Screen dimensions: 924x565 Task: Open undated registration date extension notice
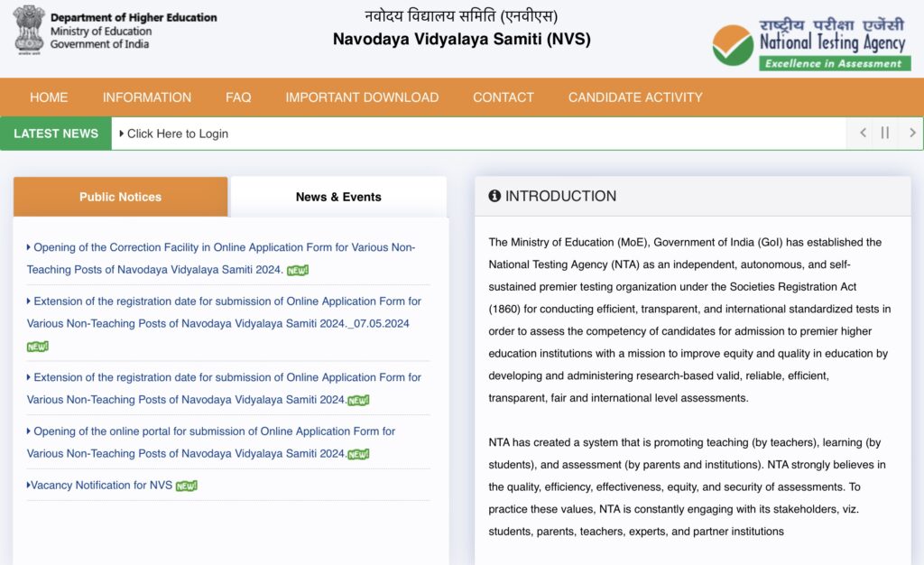coord(224,388)
